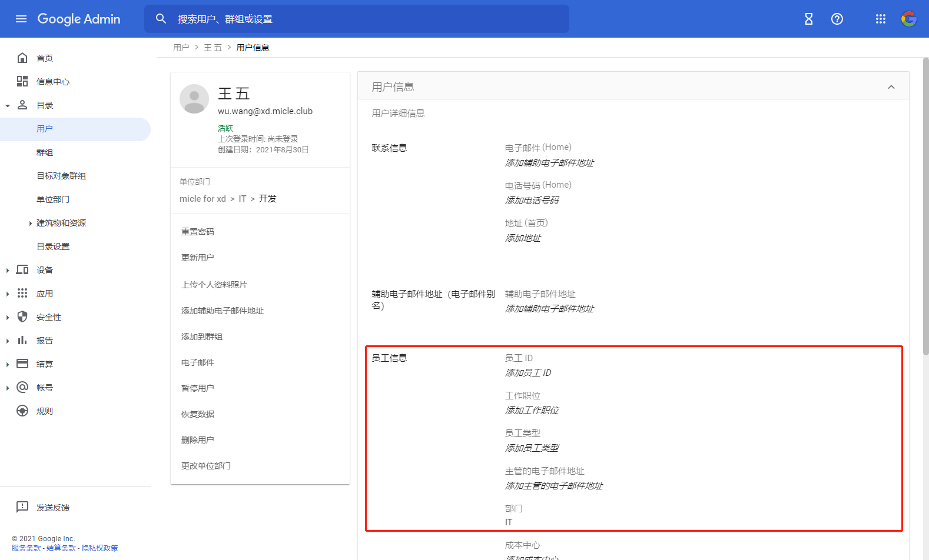Click the 部门 value IT

click(x=509, y=522)
